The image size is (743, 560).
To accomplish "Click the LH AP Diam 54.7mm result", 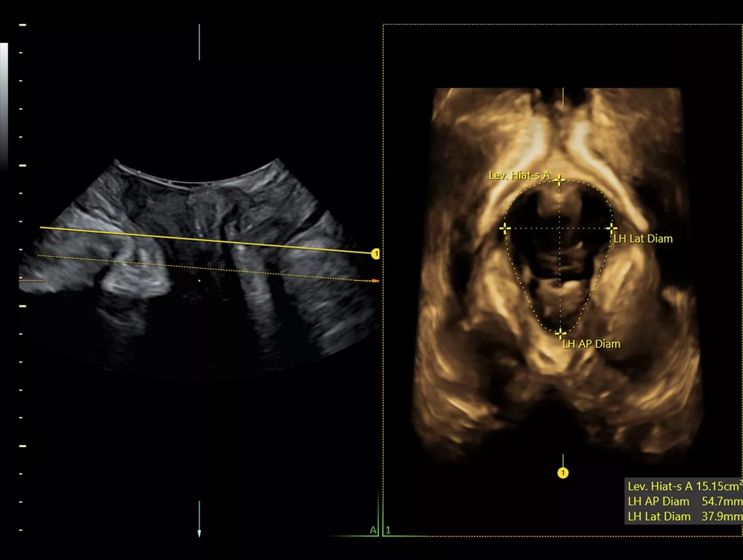I will [684, 501].
